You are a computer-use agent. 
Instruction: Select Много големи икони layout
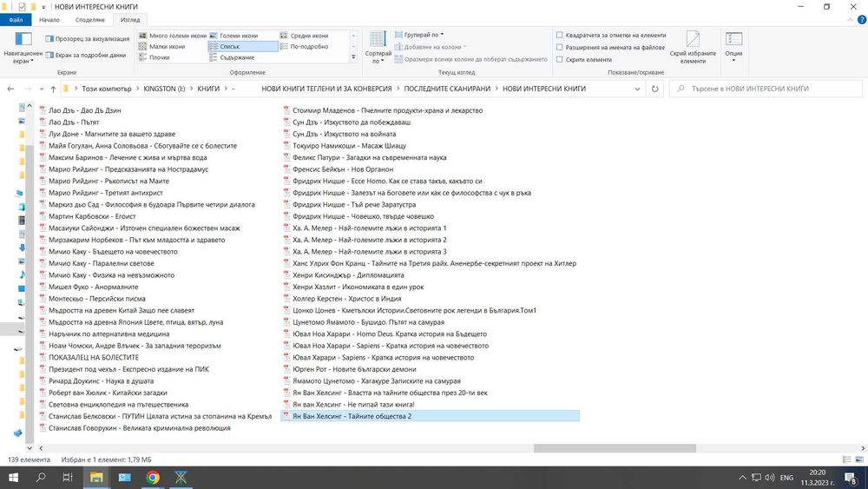point(173,36)
